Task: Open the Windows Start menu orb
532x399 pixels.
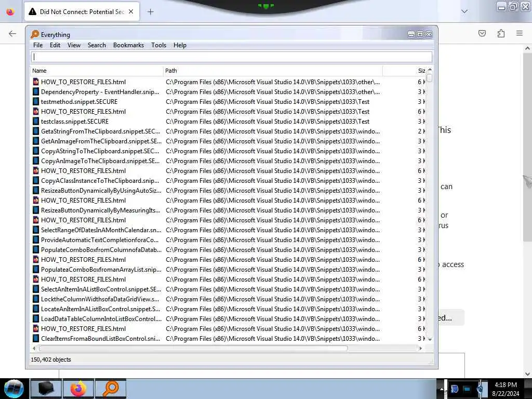Action: (14, 389)
